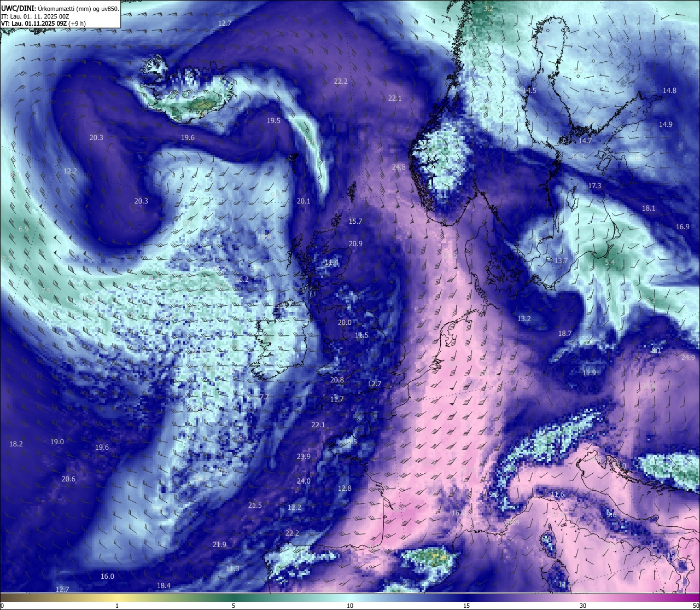Click the 24.9 value at the right edge
The width and height of the screenshot is (700, 610).
(688, 357)
